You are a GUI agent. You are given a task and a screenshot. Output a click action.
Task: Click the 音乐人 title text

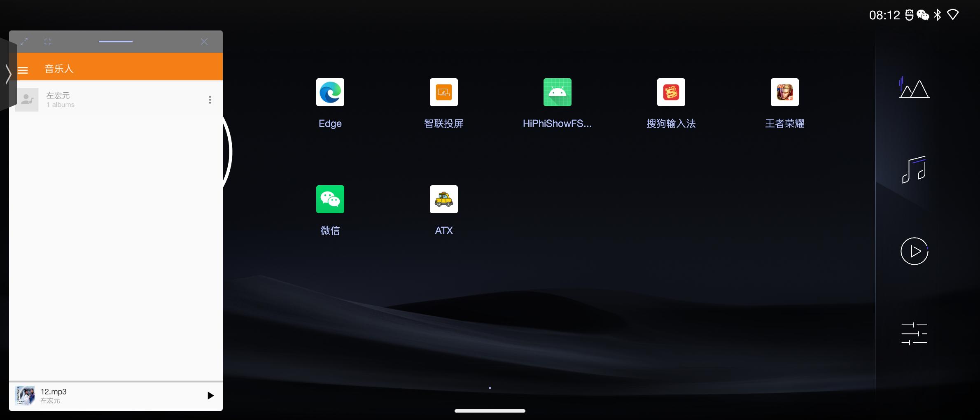point(59,69)
